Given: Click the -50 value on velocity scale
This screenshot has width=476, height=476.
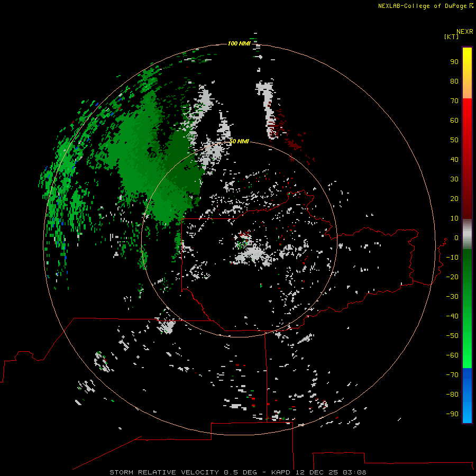Looking at the screenshot, I should point(452,336).
